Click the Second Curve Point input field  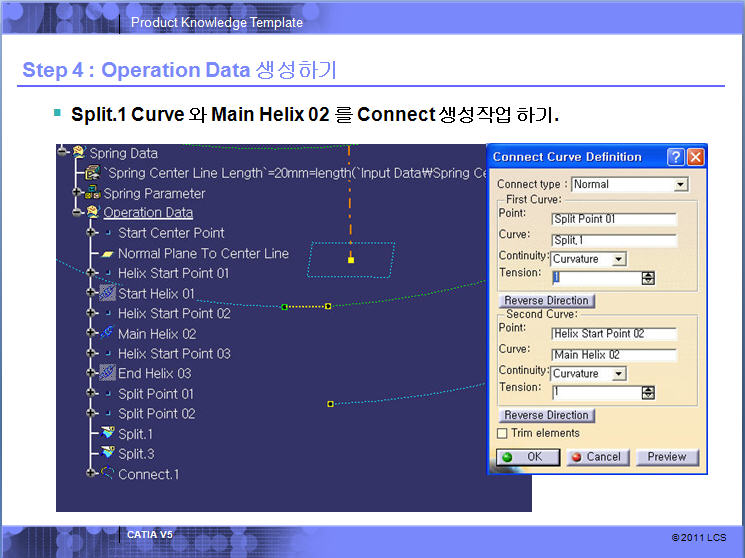point(613,334)
